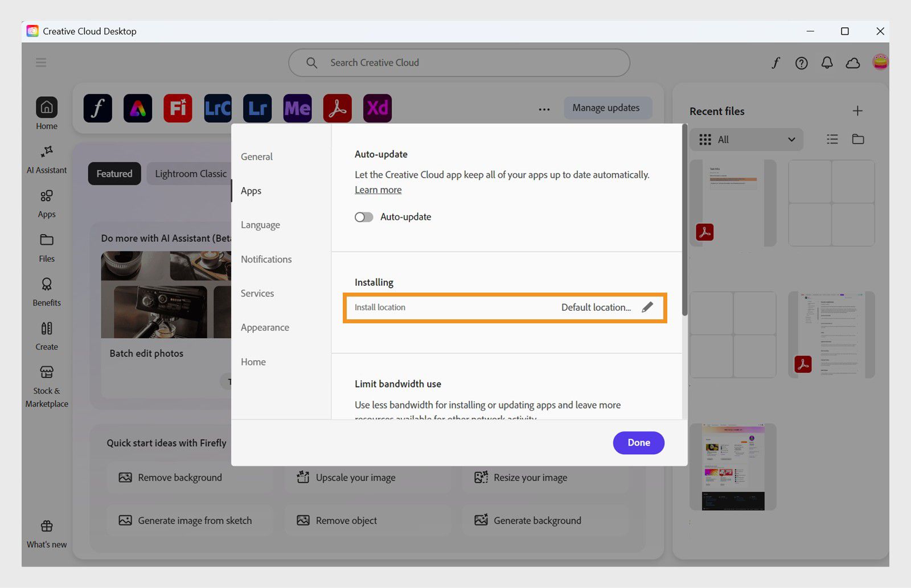This screenshot has height=588, width=911.
Task: Open Files in the sidebar
Action: [47, 248]
